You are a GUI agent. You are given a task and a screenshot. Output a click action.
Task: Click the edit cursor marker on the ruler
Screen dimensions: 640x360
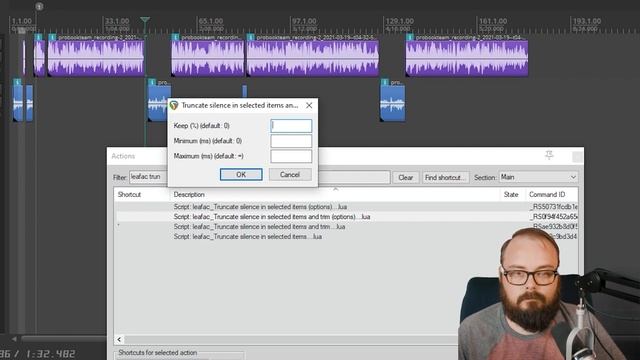[x=145, y=20]
